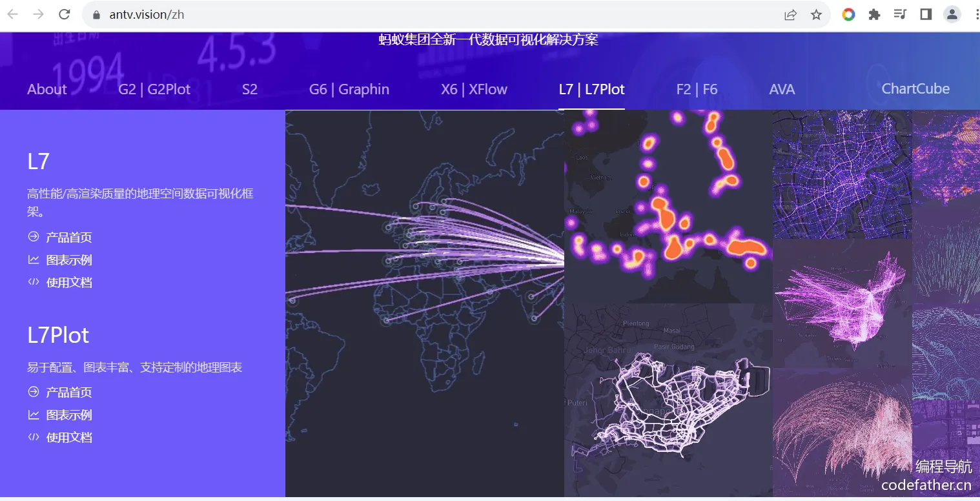Click the share this page icon
Image resolution: width=980 pixels, height=501 pixels.
[790, 14]
